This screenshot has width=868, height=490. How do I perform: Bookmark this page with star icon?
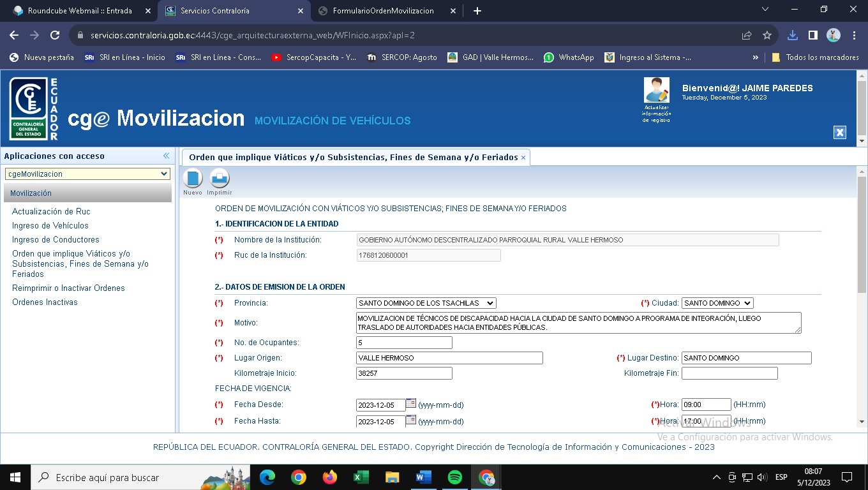767,36
